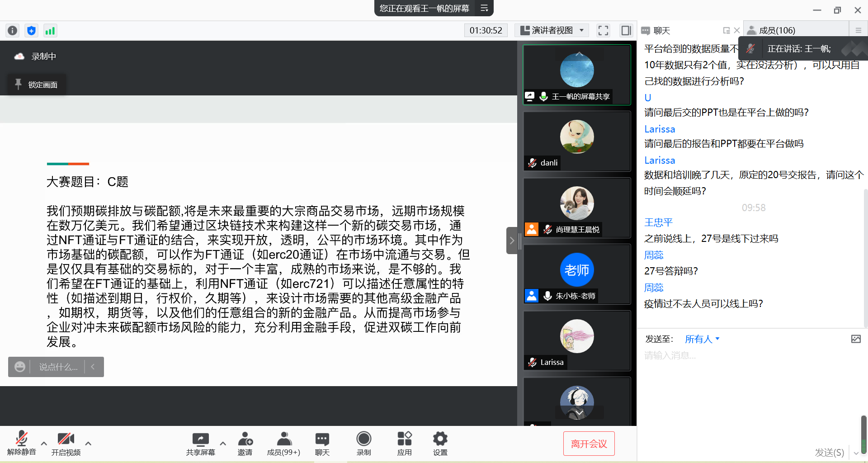
Task: Toggle the side panel layout icon
Action: coord(626,30)
